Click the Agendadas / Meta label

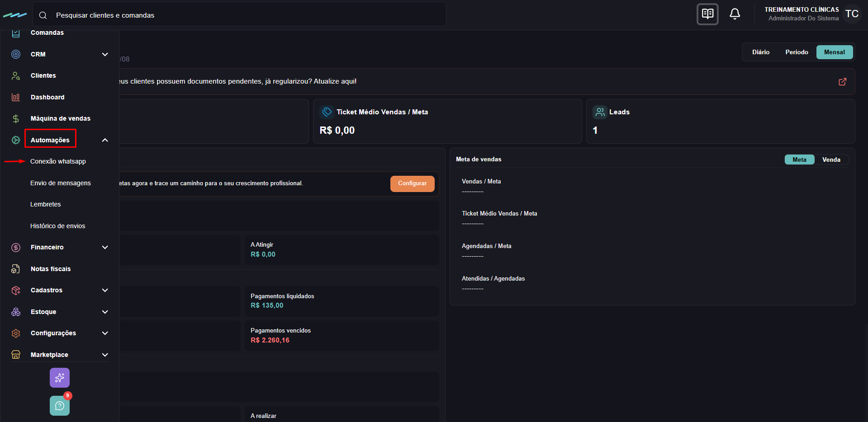click(x=487, y=246)
